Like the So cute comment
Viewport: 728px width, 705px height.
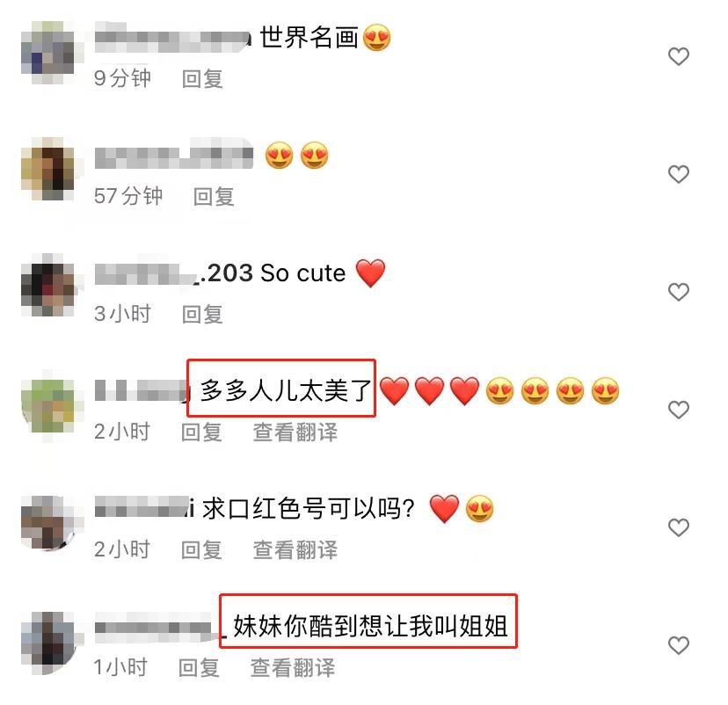[678, 293]
